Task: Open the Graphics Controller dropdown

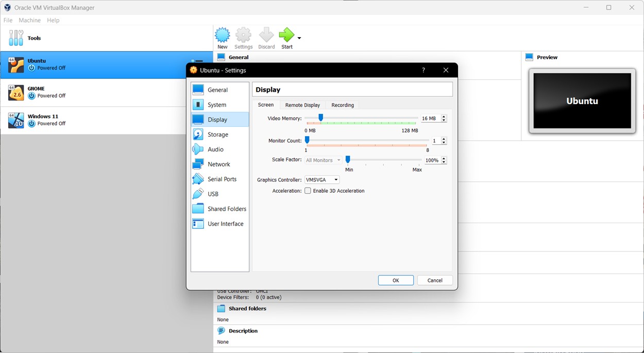Action: 321,179
